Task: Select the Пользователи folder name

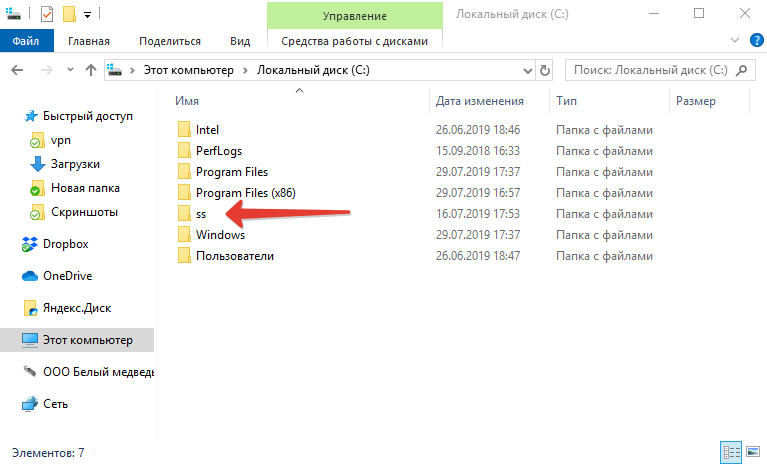Action: (235, 256)
